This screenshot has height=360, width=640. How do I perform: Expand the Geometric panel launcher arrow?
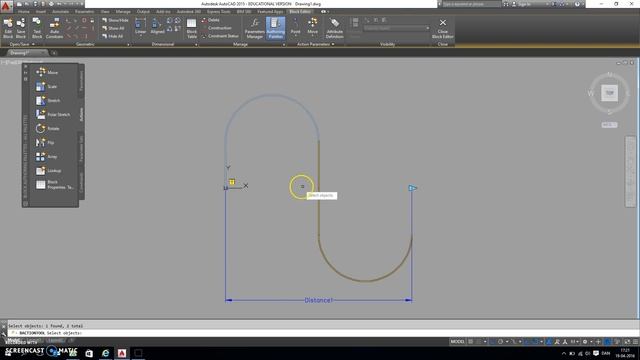128,44
